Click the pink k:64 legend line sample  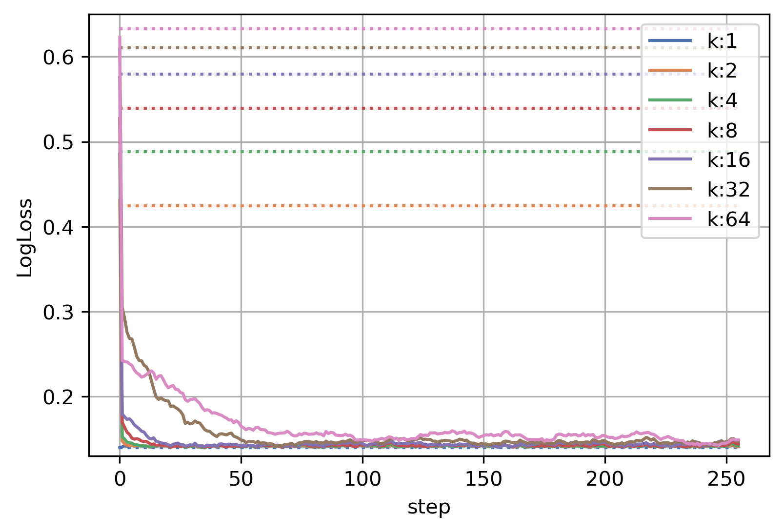pyautogui.click(x=670, y=218)
